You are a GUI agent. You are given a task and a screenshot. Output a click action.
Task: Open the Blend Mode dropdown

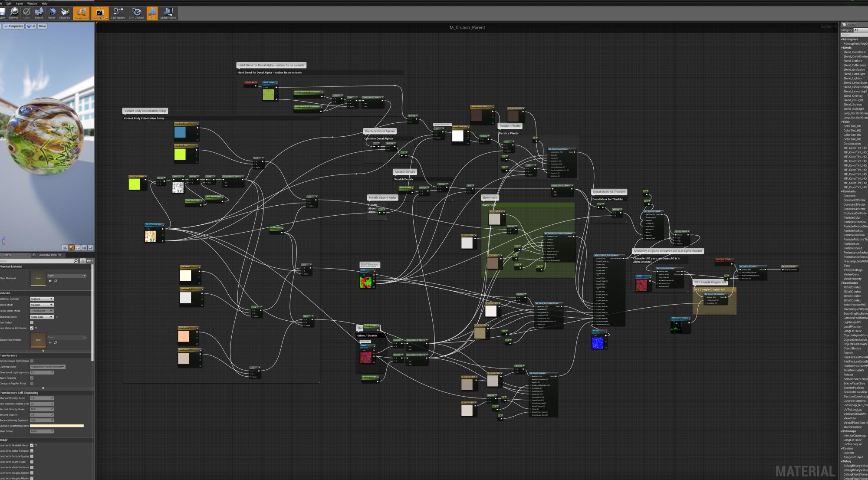pos(42,305)
